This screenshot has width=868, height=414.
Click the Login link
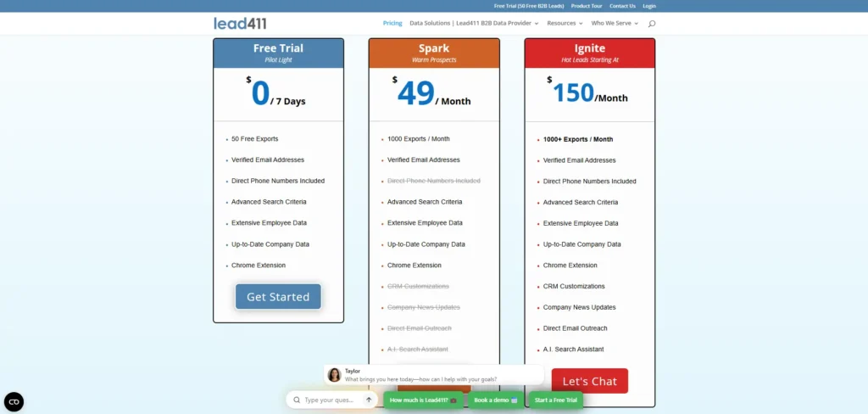pyautogui.click(x=648, y=6)
